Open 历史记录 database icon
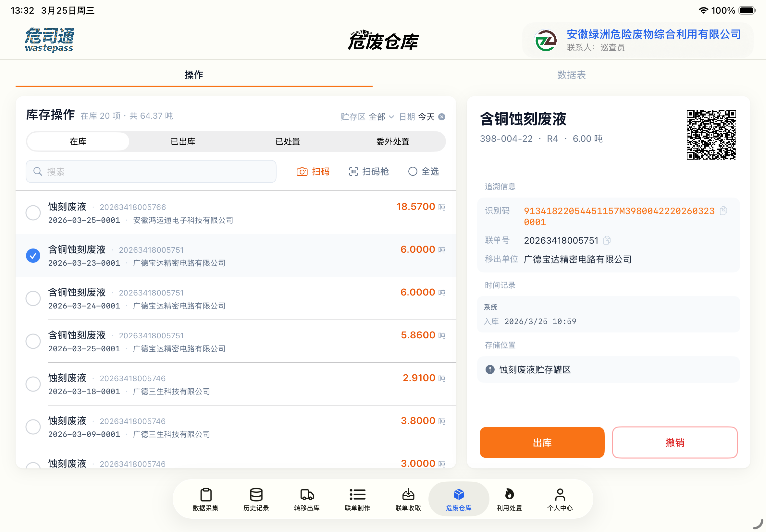This screenshot has height=532, width=766. (x=256, y=499)
